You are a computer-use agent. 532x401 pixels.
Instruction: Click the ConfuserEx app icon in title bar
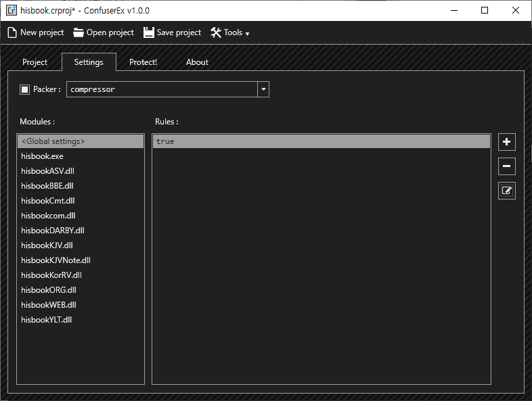[x=12, y=10]
